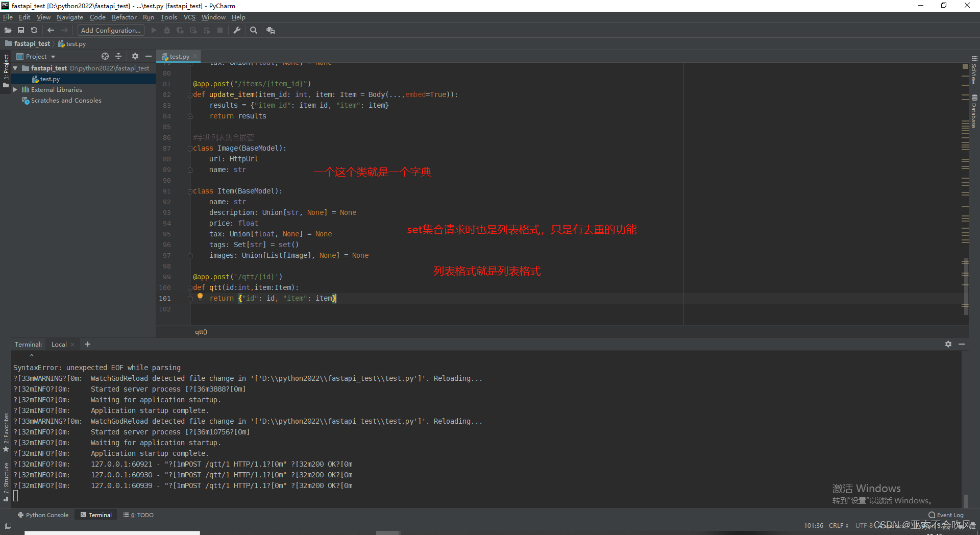Open the Tools menu
This screenshot has width=980, height=535.
pyautogui.click(x=168, y=17)
